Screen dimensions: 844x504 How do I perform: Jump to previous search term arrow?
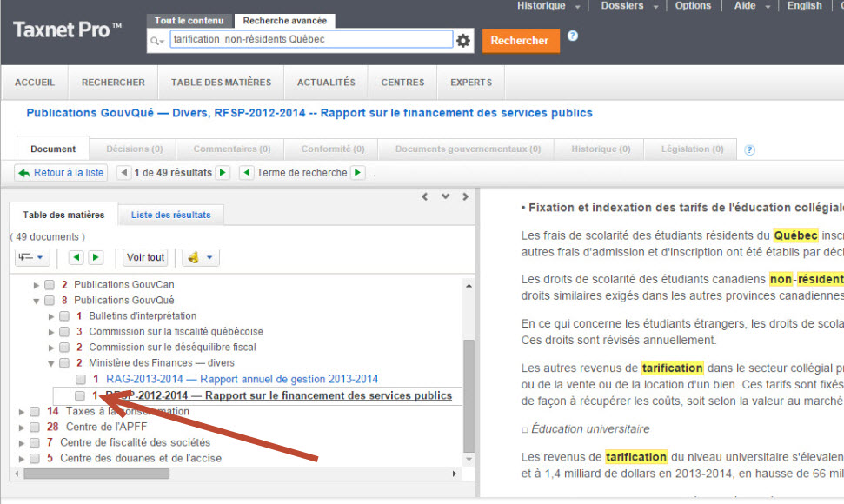[x=247, y=173]
